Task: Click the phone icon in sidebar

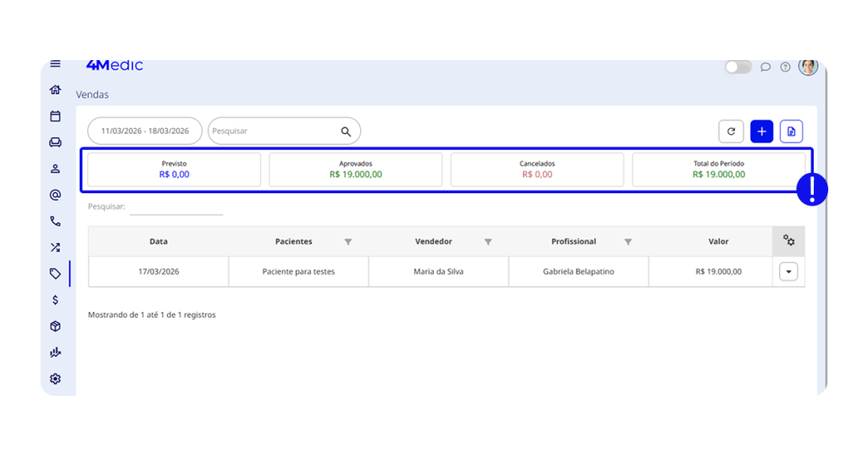Action: click(x=55, y=221)
